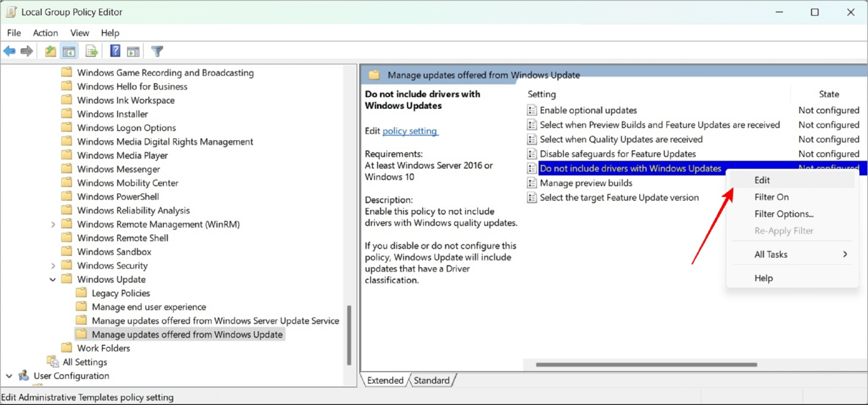Switch to the Standard tab
Screen dimensions: 868x405
tap(432, 380)
